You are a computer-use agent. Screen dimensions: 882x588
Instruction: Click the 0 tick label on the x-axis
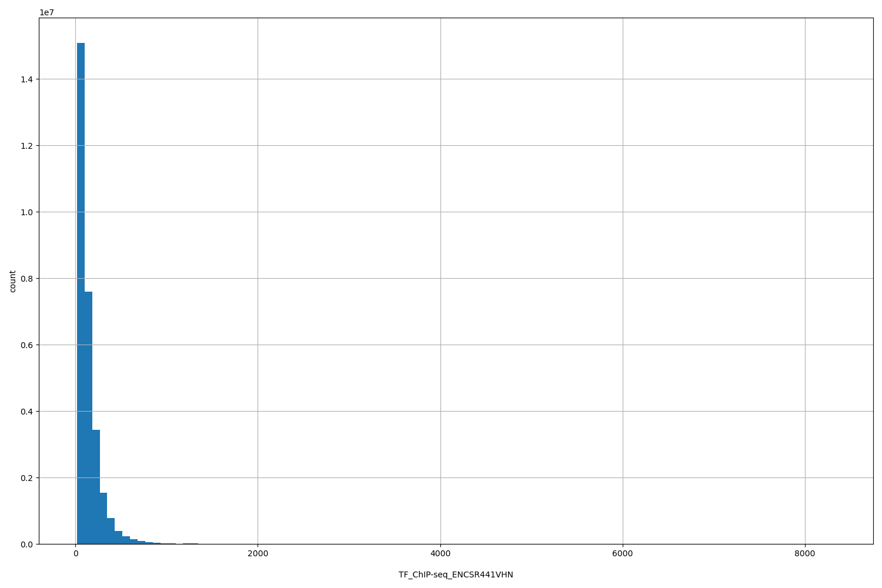coord(75,553)
